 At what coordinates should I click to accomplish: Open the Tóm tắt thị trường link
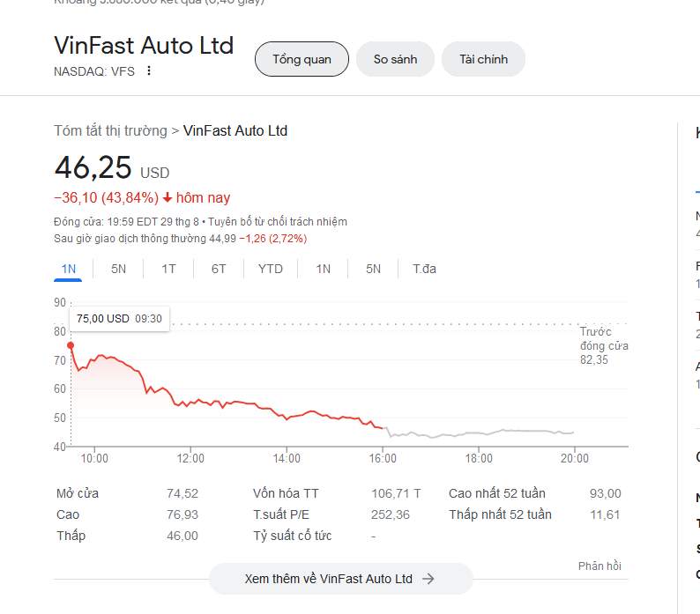pyautogui.click(x=110, y=131)
